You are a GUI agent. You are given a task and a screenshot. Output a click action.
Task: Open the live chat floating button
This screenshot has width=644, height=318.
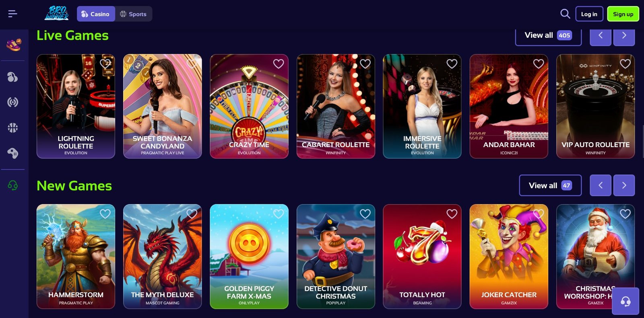(x=625, y=301)
